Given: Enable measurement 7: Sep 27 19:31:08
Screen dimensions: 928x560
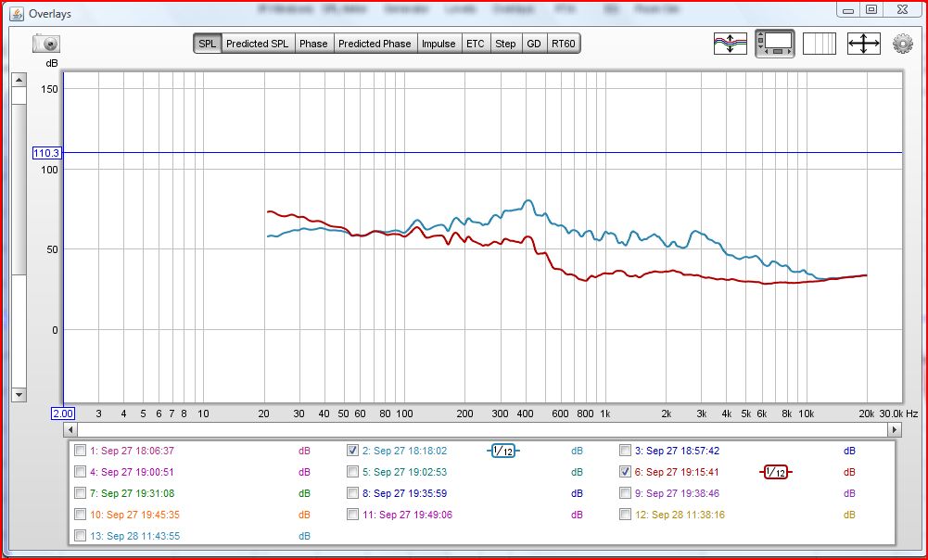Looking at the screenshot, I should click(80, 493).
